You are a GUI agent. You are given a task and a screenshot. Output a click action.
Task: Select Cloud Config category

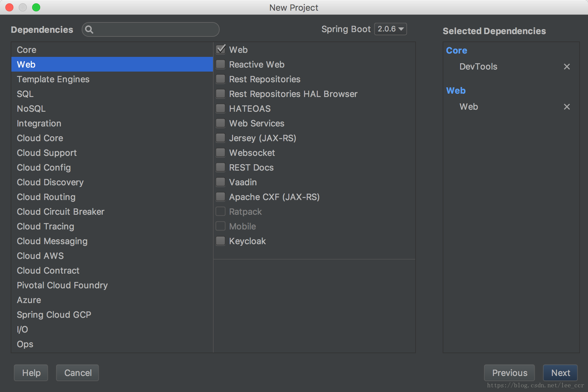pos(112,167)
